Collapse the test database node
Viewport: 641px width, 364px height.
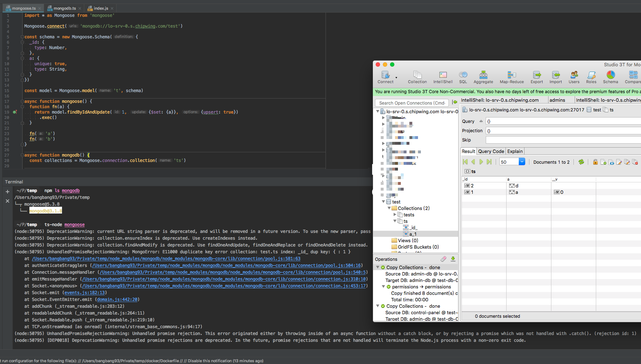pos(384,202)
